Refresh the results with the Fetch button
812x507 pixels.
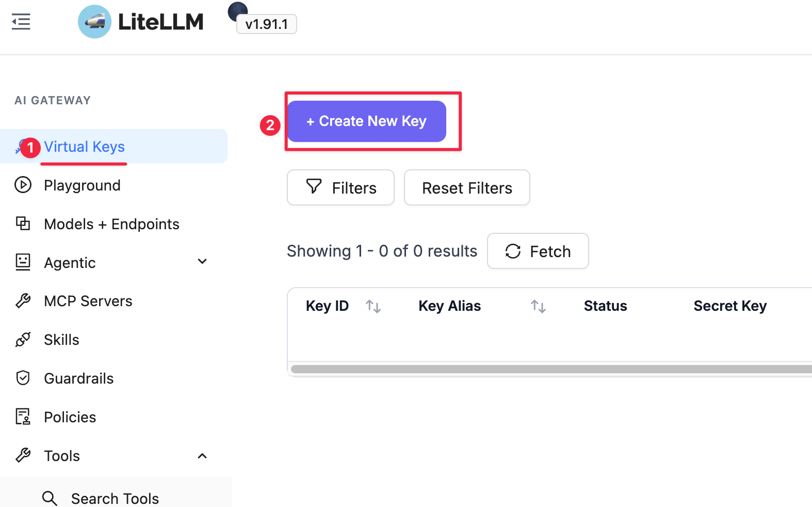point(538,251)
